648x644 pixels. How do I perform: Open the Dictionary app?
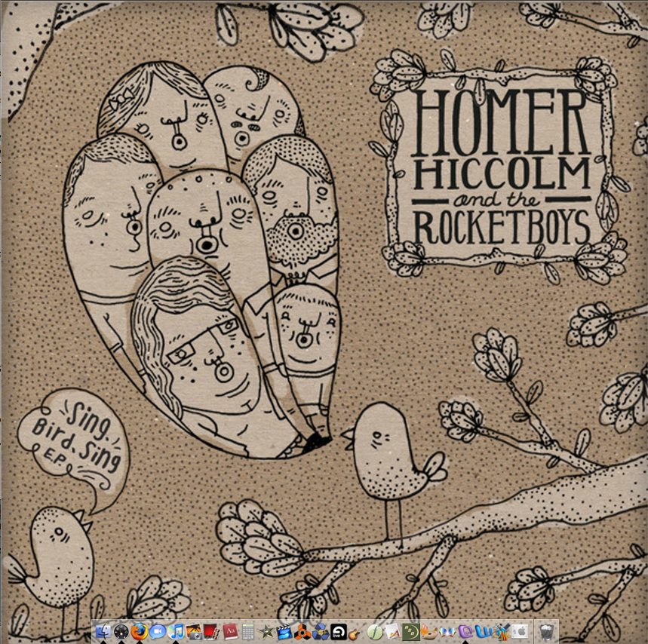point(230,632)
